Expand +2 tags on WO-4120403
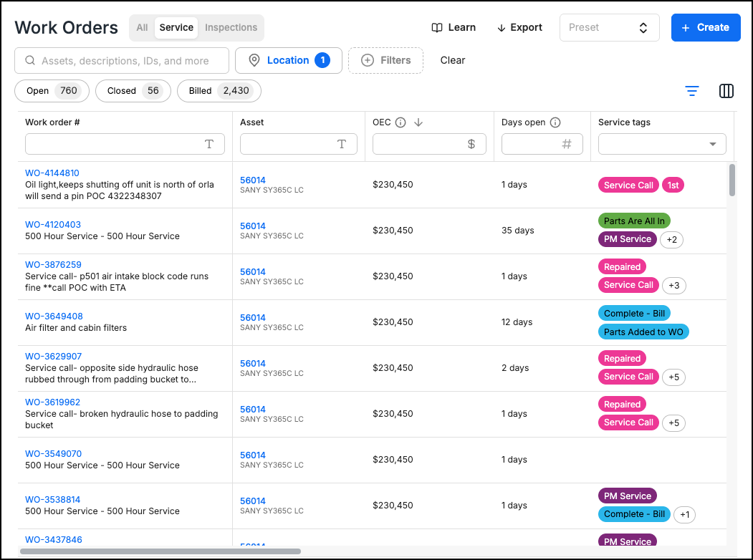The width and height of the screenshot is (753, 560). (x=671, y=239)
